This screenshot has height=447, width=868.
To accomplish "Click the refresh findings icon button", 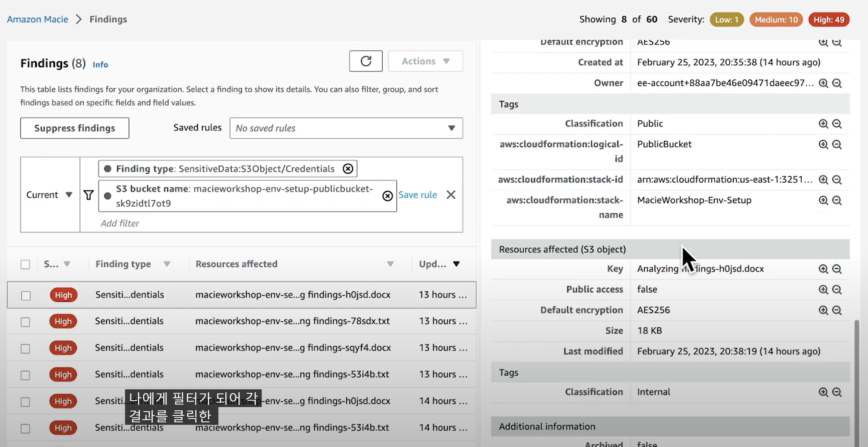I will point(366,61).
